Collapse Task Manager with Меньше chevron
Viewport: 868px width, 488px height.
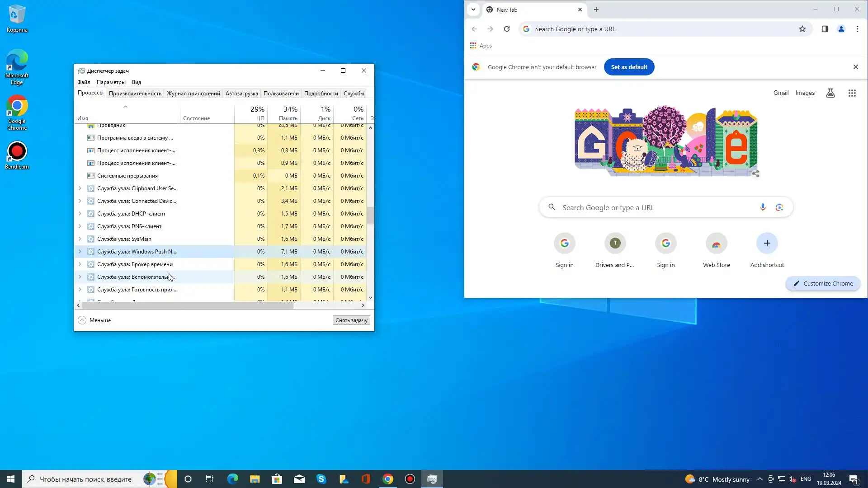[82, 320]
